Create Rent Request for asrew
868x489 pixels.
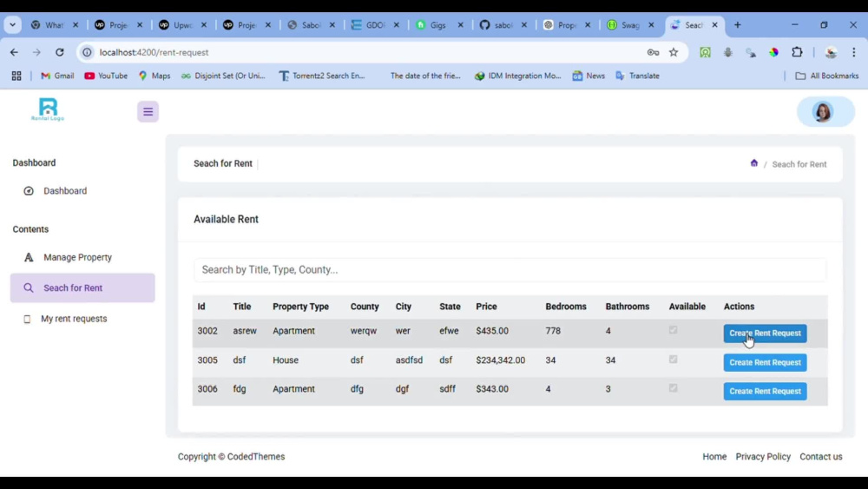tap(765, 334)
